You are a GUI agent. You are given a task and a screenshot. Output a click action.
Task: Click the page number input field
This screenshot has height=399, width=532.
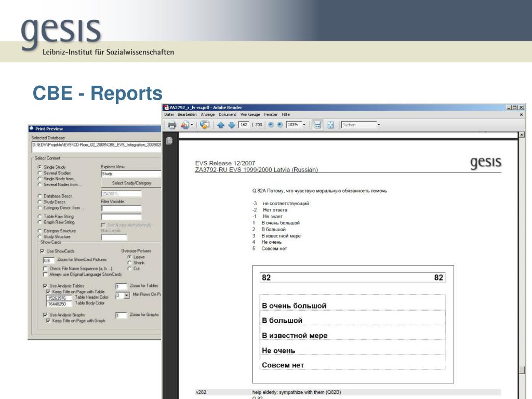[x=243, y=125]
